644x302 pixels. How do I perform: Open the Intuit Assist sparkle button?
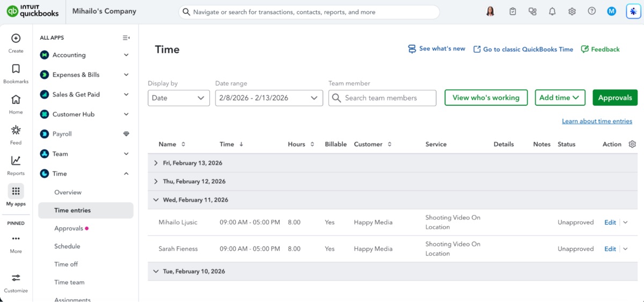click(x=633, y=11)
